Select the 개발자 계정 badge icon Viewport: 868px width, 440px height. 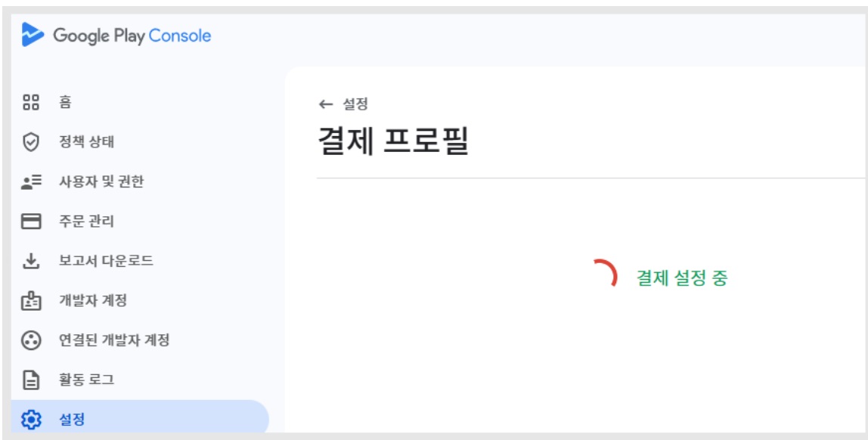coord(31,301)
